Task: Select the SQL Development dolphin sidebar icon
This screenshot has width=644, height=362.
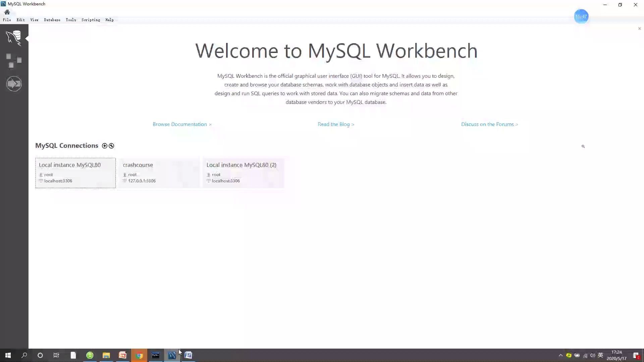Action: [14, 38]
